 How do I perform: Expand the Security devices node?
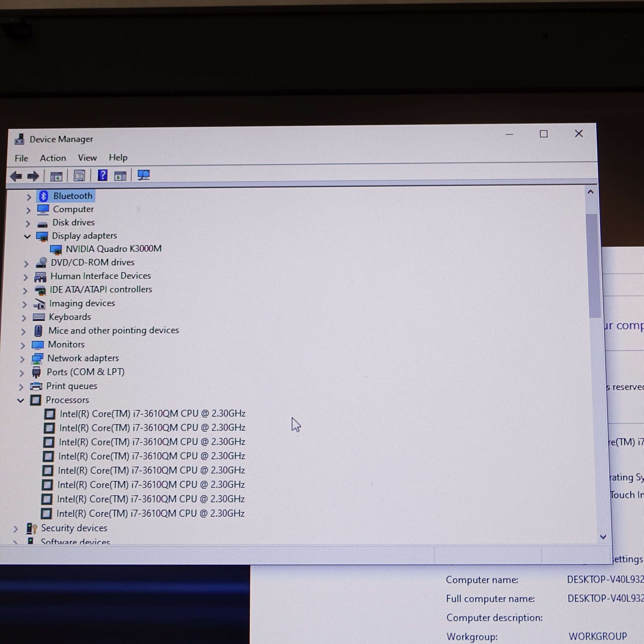pyautogui.click(x=16, y=529)
